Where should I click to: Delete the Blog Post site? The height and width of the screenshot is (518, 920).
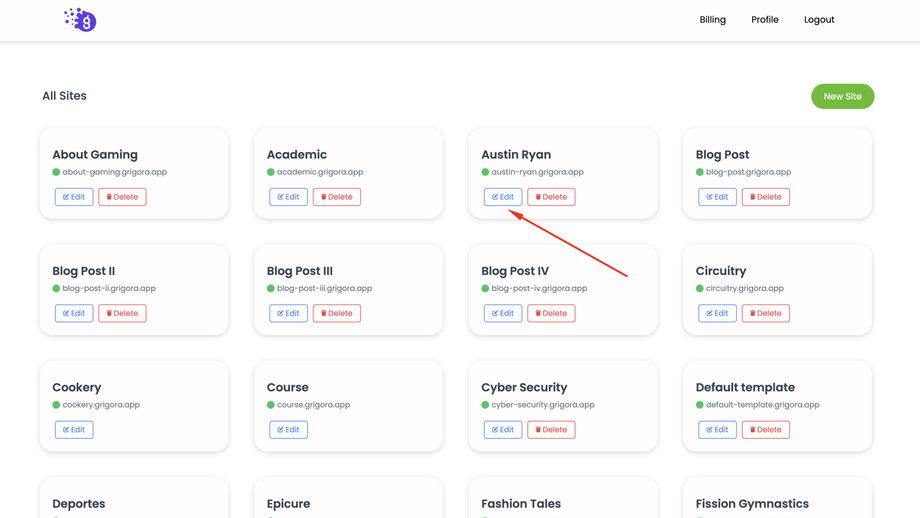click(765, 197)
